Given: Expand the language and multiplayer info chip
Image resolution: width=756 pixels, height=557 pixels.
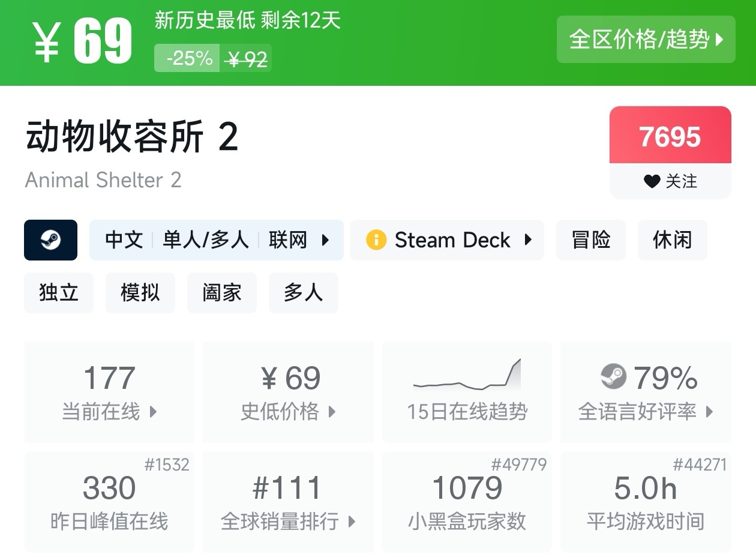Looking at the screenshot, I should click(x=217, y=240).
